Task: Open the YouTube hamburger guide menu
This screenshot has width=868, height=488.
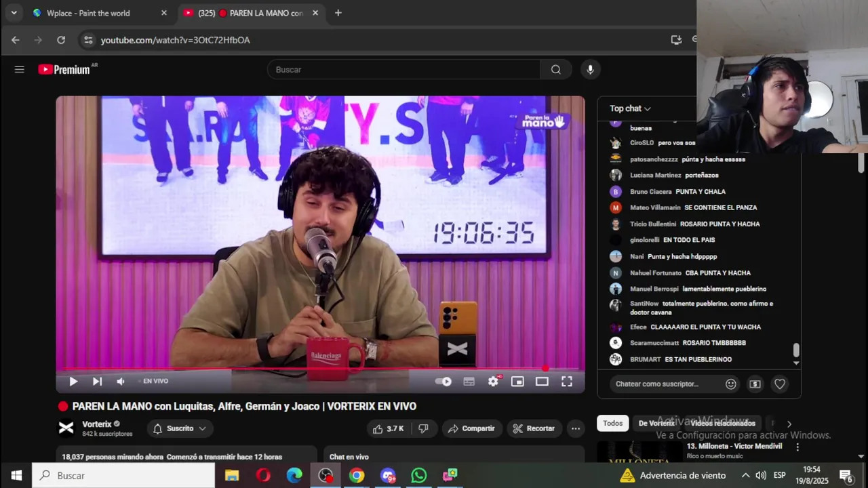Action: (20, 69)
